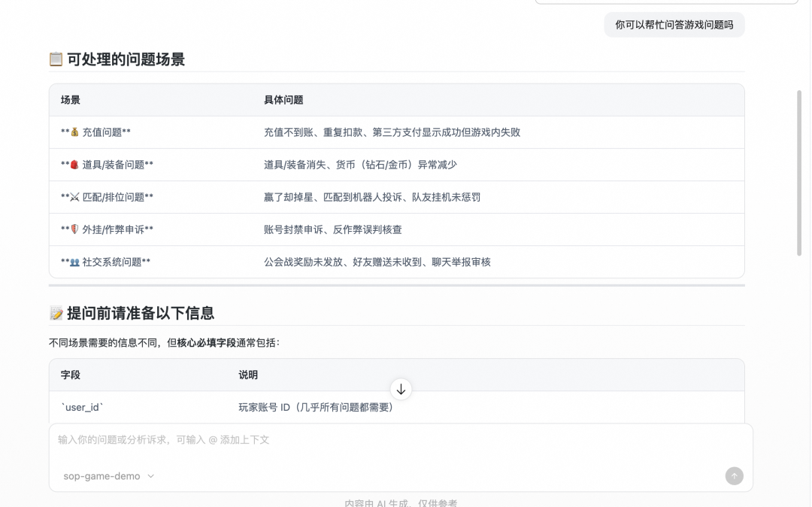Click the scroll-to-bottom arrow button
This screenshot has width=812, height=507.
tap(401, 389)
